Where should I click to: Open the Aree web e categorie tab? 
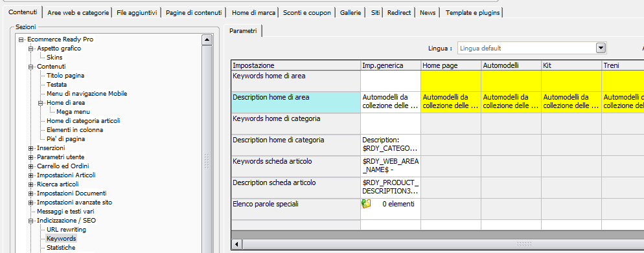point(78,13)
